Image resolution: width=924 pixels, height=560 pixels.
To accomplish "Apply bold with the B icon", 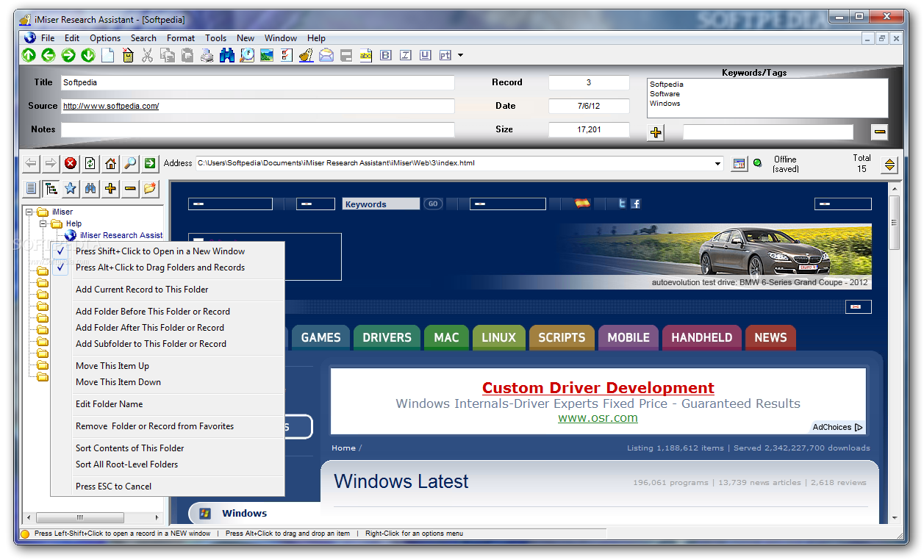I will click(386, 55).
